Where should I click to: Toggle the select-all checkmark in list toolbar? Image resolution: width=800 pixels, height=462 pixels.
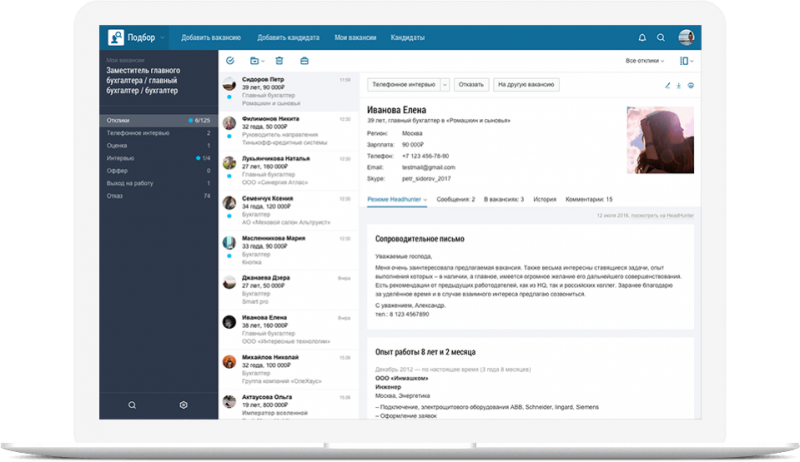pos(230,61)
